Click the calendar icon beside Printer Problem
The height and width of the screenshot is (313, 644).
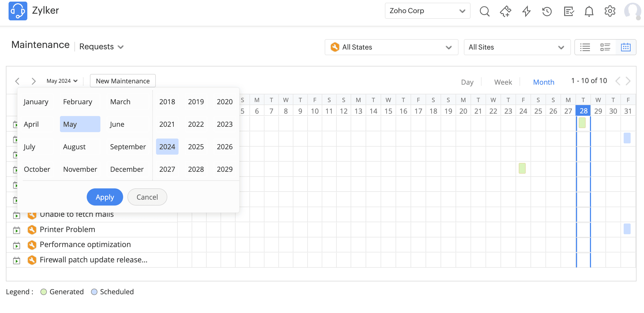pos(17,230)
